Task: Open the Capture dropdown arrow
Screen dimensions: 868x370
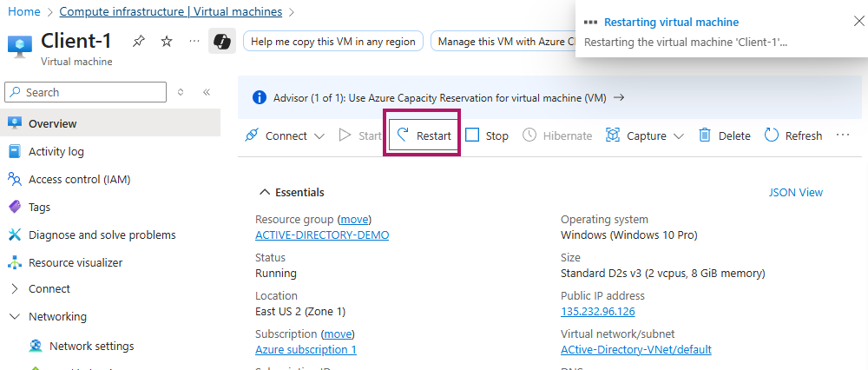Action: click(679, 135)
